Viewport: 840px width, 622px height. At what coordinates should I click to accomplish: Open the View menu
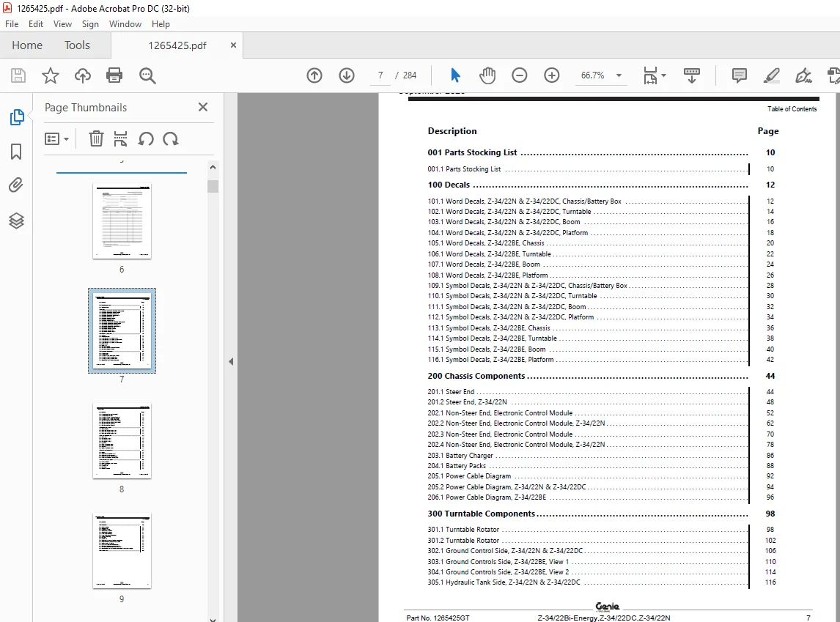pos(62,24)
